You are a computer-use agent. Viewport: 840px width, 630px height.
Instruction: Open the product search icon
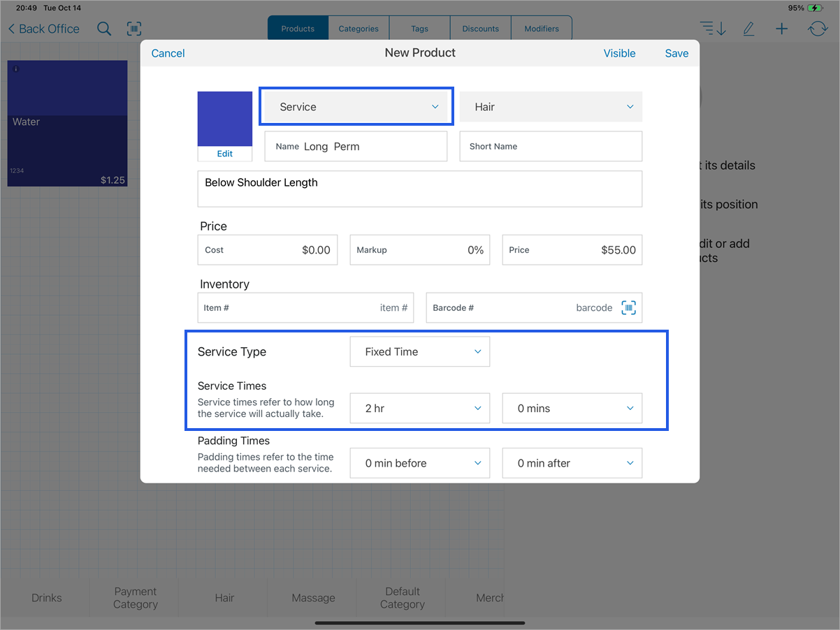[x=103, y=29]
